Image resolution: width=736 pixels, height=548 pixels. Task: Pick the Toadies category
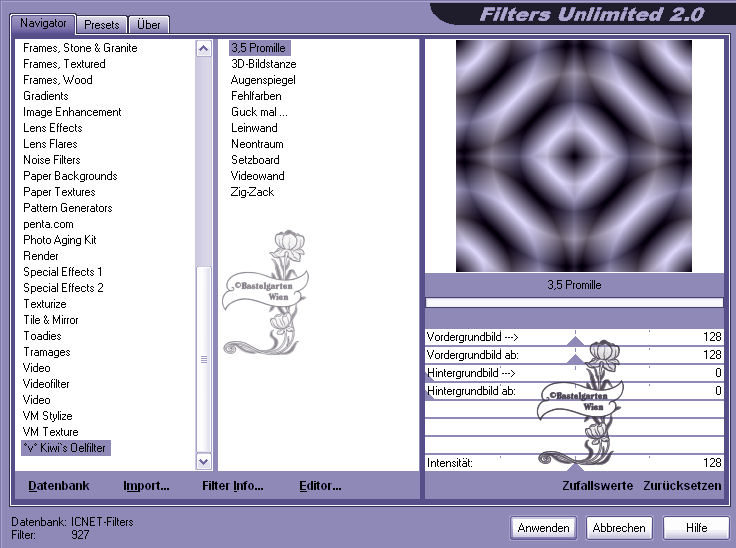click(42, 336)
